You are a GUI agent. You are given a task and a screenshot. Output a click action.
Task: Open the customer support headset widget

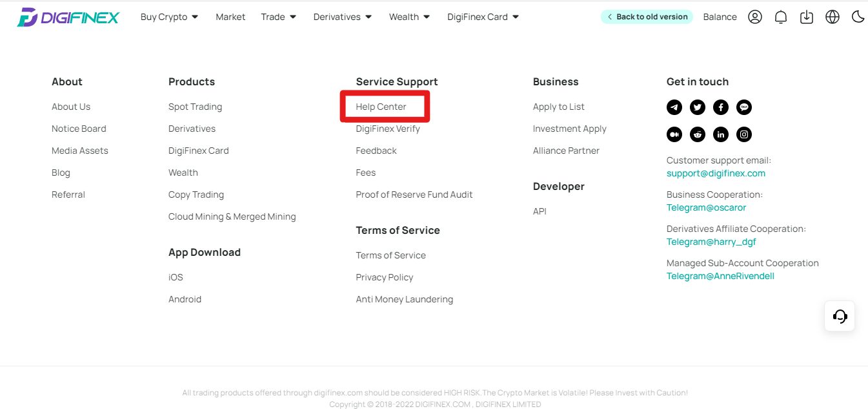pos(840,316)
